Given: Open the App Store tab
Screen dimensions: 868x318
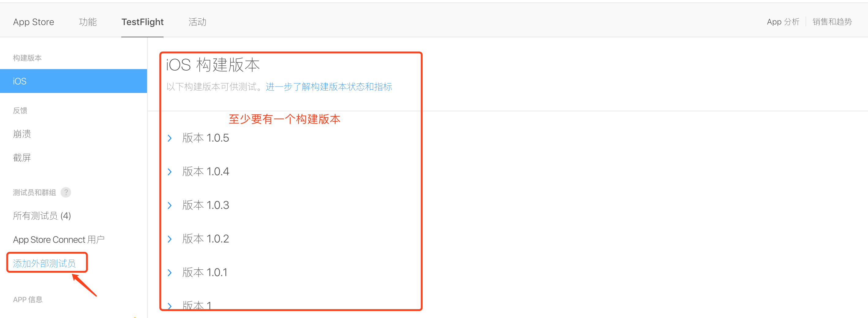Looking at the screenshot, I should (33, 22).
